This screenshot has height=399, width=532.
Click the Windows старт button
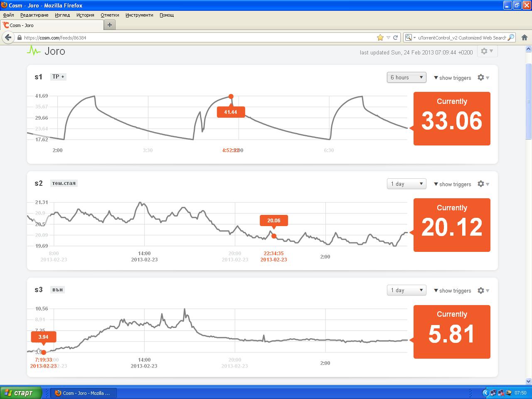pyautogui.click(x=21, y=393)
